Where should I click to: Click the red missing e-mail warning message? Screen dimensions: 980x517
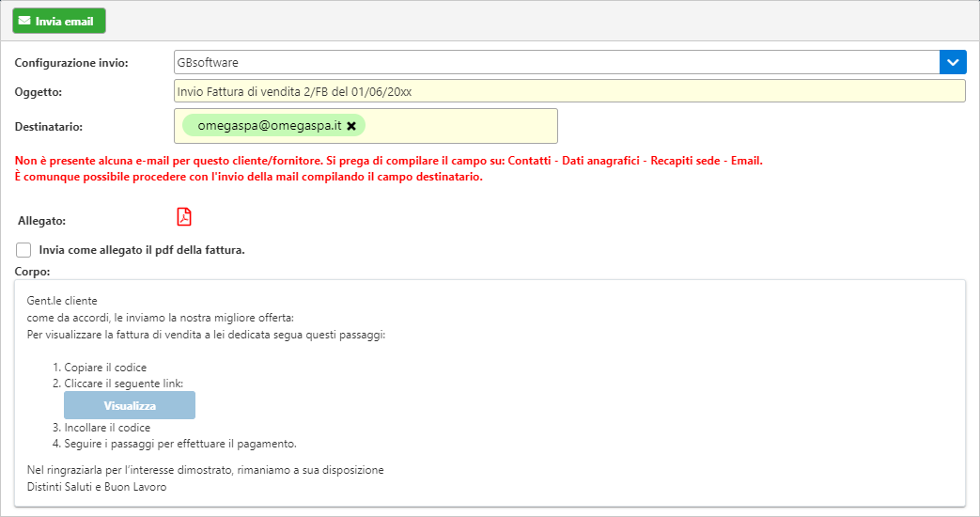[x=388, y=169]
